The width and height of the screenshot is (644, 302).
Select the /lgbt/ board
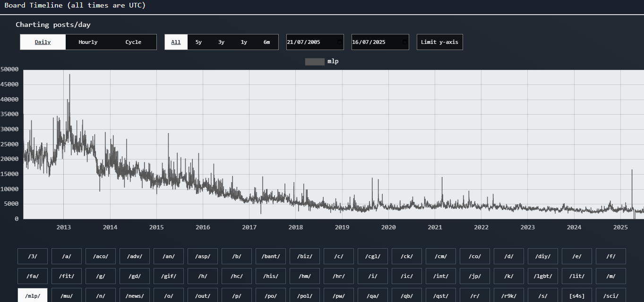click(543, 276)
